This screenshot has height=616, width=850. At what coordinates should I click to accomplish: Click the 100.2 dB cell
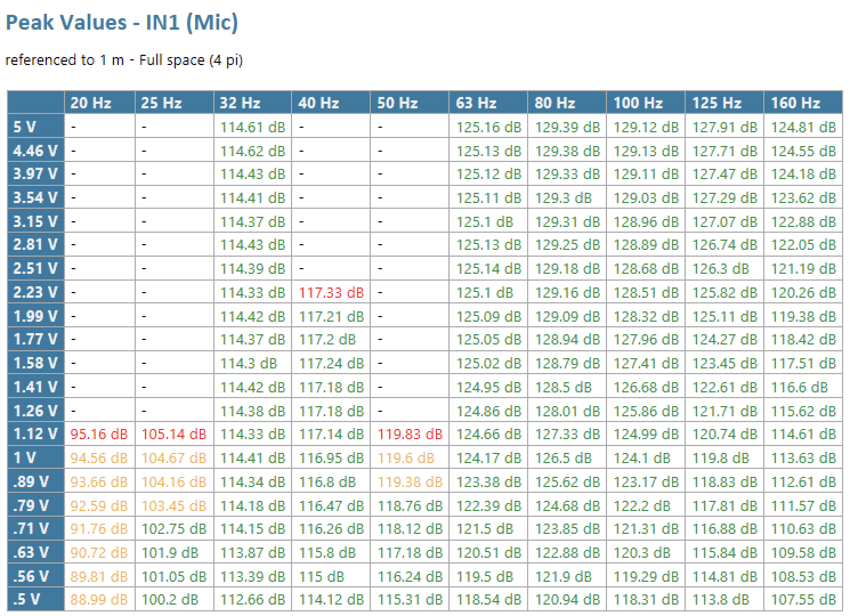(x=175, y=600)
